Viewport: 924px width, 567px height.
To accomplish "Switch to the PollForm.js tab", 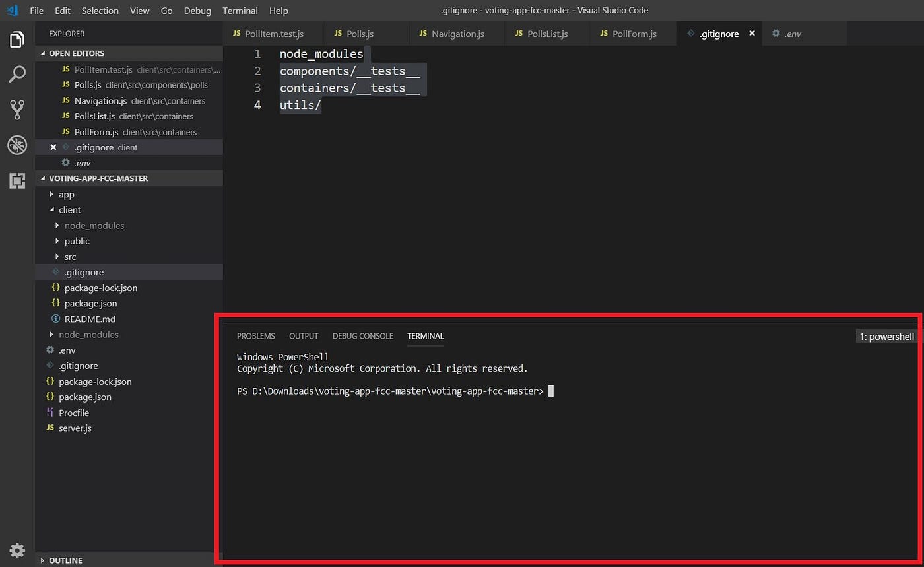I will pos(632,33).
